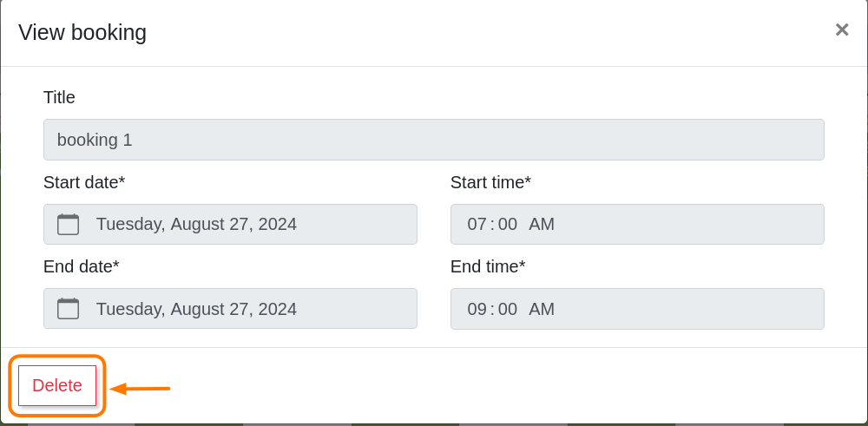This screenshot has width=868, height=426.
Task: Click the Start time AM indicator
Action: click(x=542, y=225)
